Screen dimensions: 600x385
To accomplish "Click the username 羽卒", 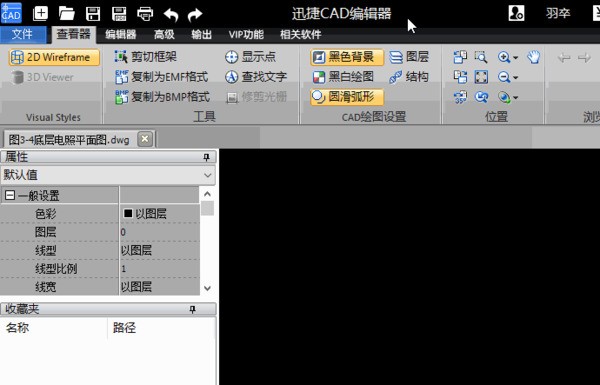I will [558, 13].
